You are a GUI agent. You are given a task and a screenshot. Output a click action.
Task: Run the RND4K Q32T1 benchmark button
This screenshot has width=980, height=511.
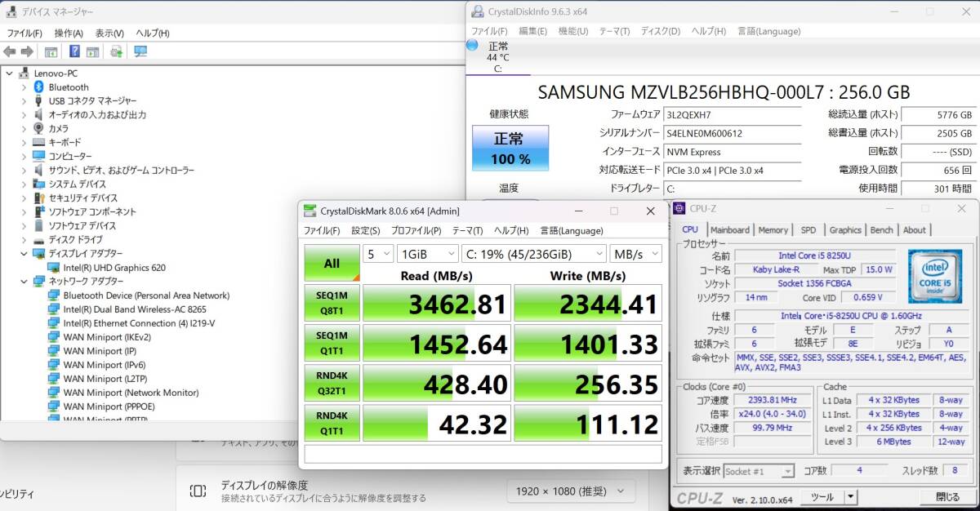[332, 383]
